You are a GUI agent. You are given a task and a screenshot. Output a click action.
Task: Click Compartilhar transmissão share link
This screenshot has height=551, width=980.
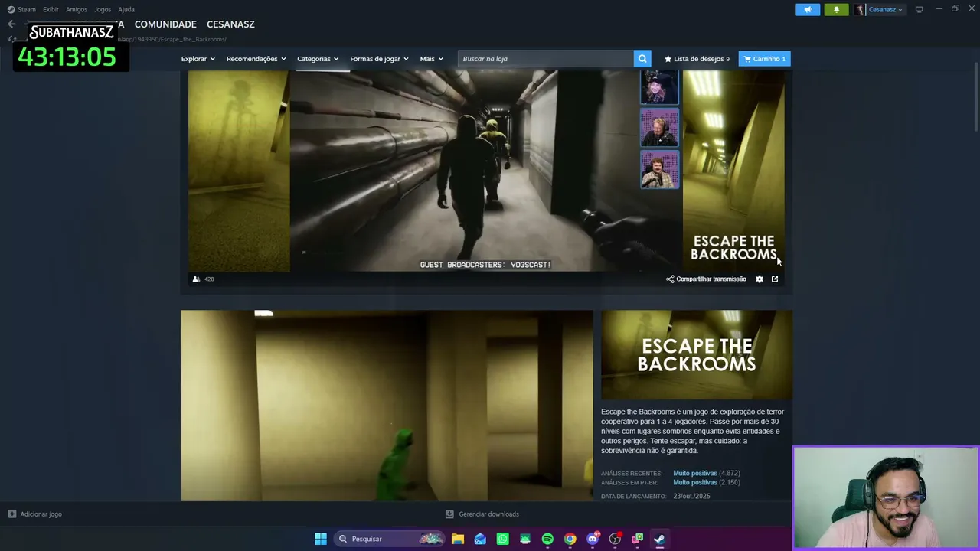[706, 279]
